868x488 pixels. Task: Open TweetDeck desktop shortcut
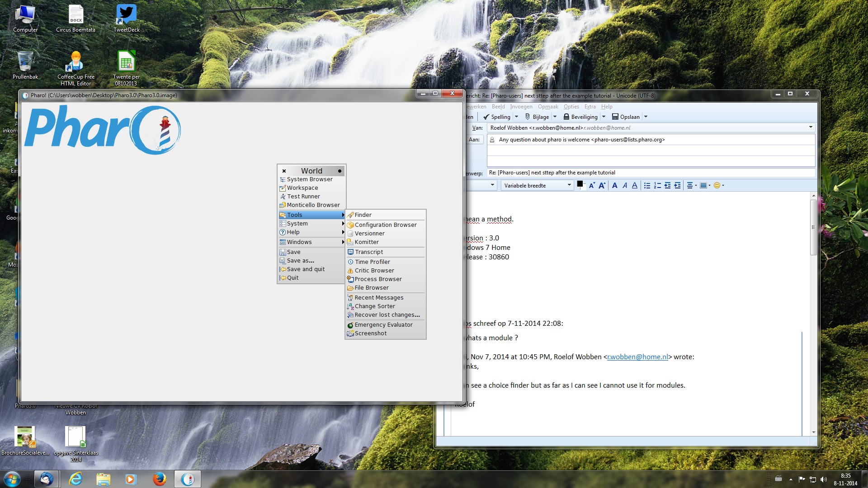click(x=127, y=19)
